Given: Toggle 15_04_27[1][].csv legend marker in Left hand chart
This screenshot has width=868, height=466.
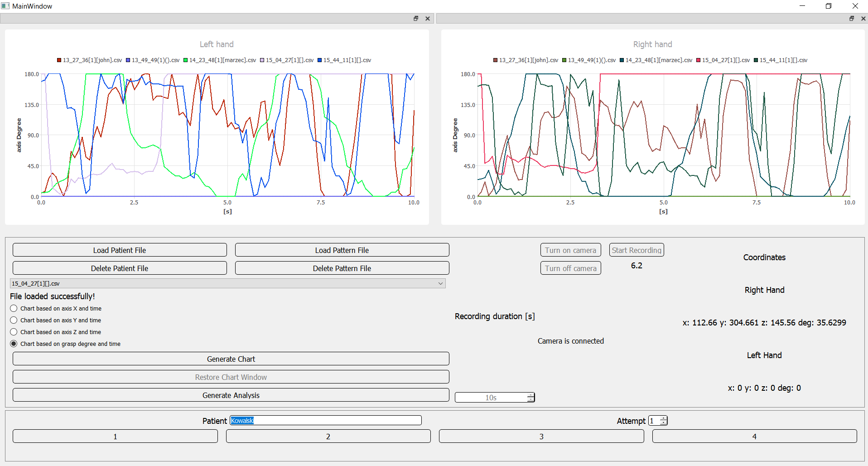Looking at the screenshot, I should (x=262, y=60).
